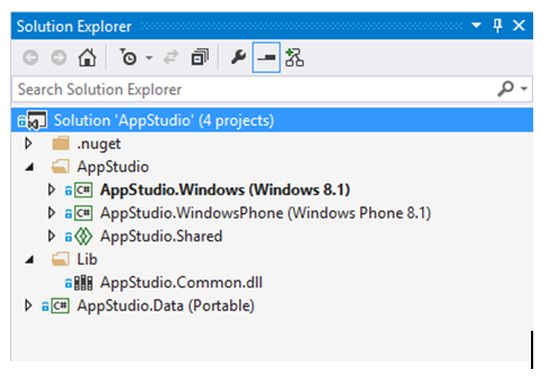This screenshot has height=388, width=550.
Task: Collapse the AppStudio solution folder
Action: pos(29,167)
